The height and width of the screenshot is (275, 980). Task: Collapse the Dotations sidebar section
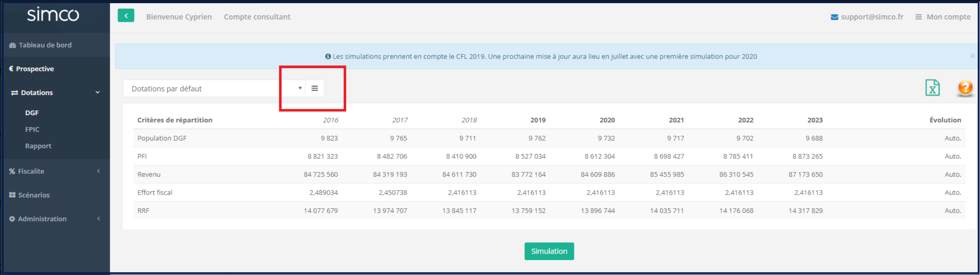(97, 93)
